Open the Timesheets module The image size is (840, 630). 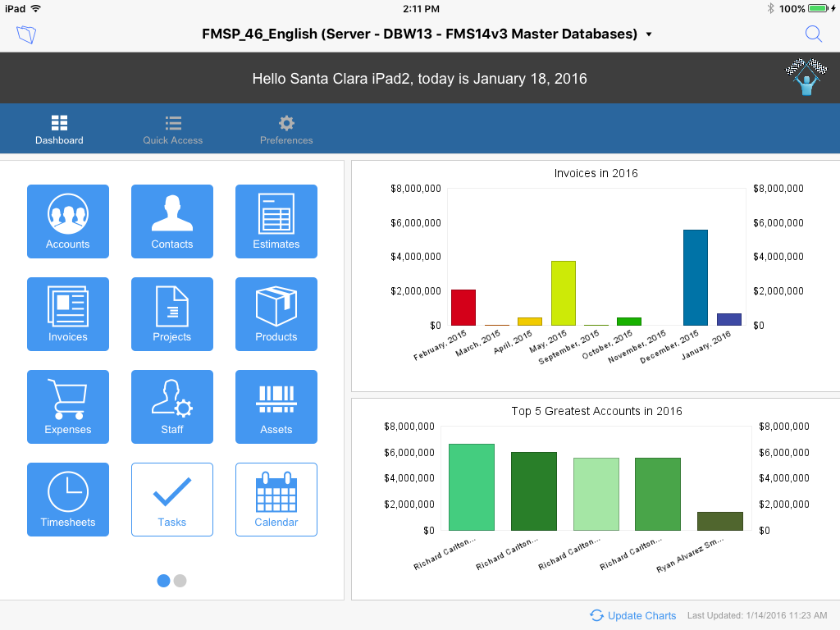68,500
